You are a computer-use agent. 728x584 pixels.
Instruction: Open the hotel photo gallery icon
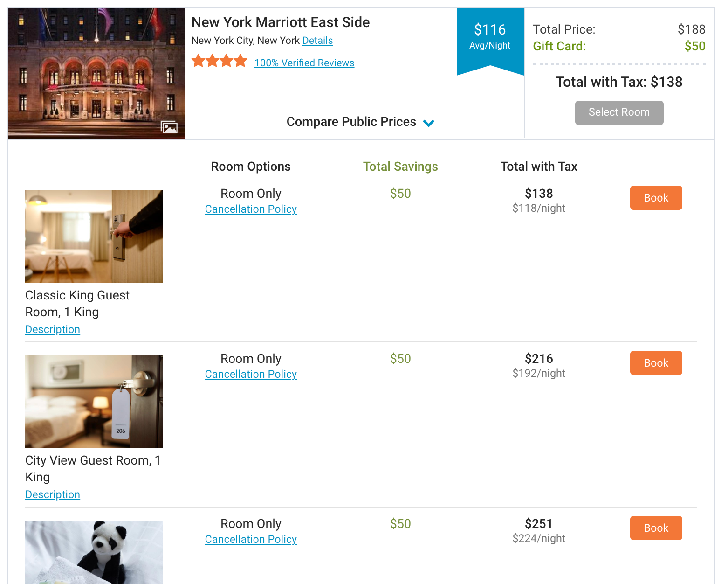tap(169, 127)
